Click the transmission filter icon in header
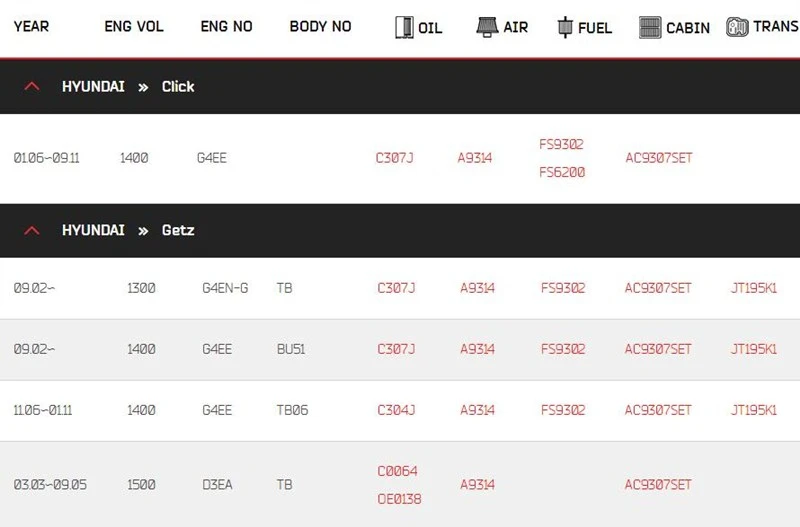The width and height of the screenshot is (800, 527). (x=737, y=27)
